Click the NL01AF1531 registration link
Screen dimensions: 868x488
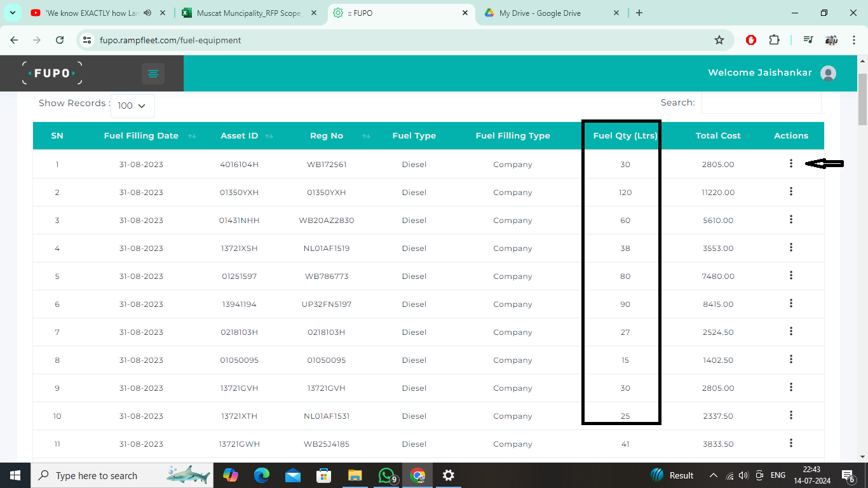326,416
